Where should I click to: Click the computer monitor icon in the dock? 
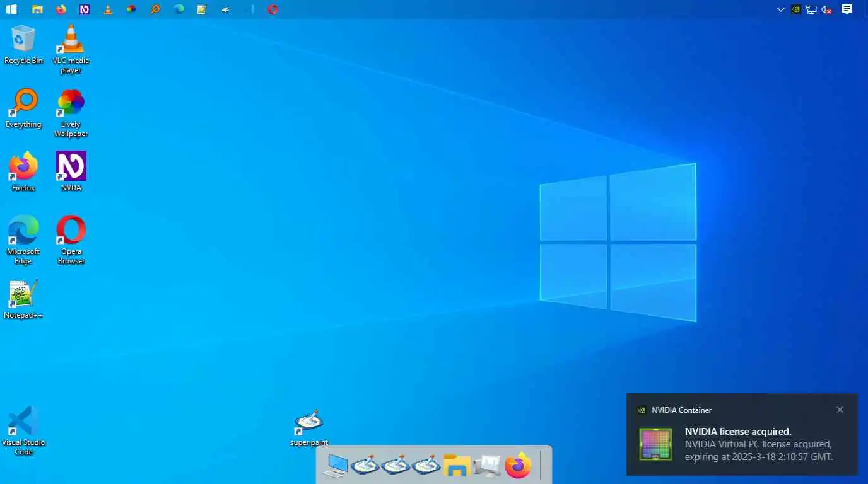335,466
